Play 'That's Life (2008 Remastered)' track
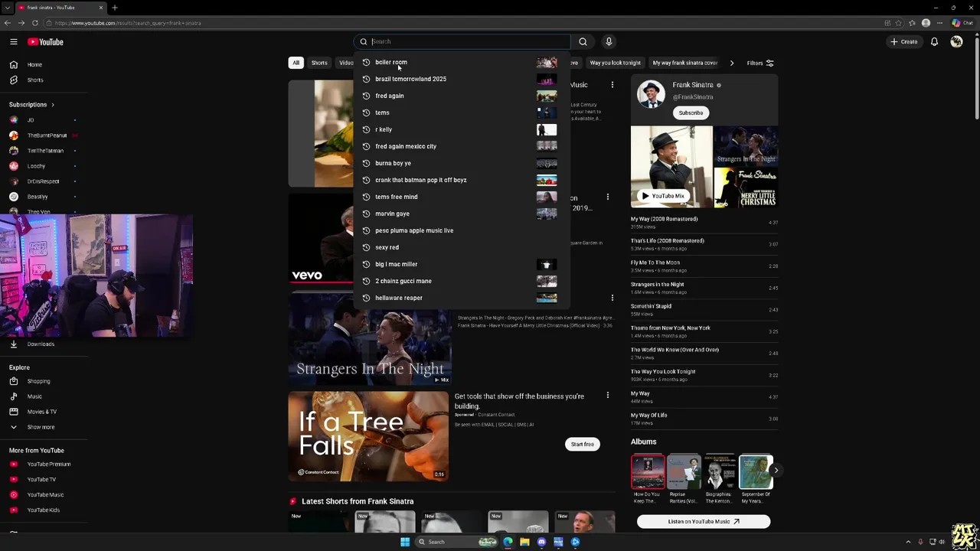 (704, 244)
